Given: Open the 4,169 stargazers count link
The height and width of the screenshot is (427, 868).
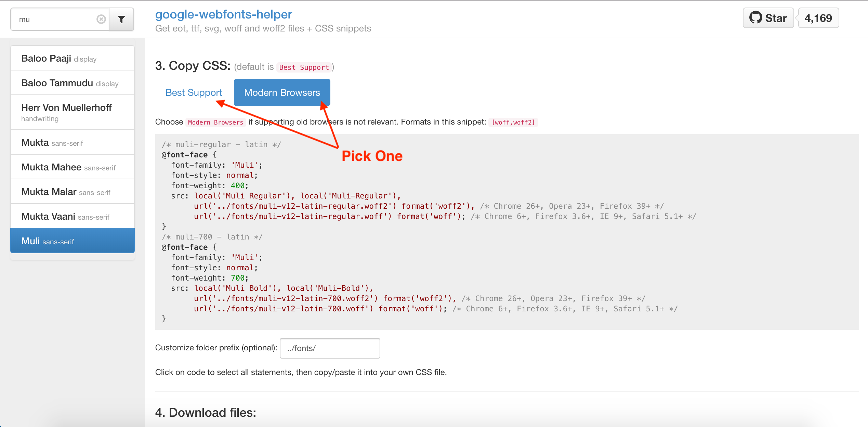Looking at the screenshot, I should pyautogui.click(x=818, y=18).
